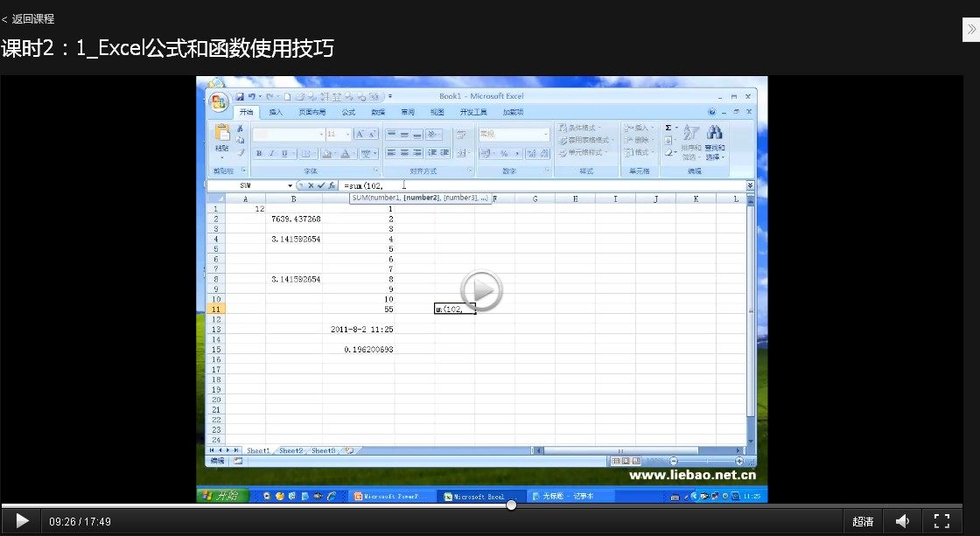Switch to the 插入 (Insert) ribbon tab

tap(276, 113)
